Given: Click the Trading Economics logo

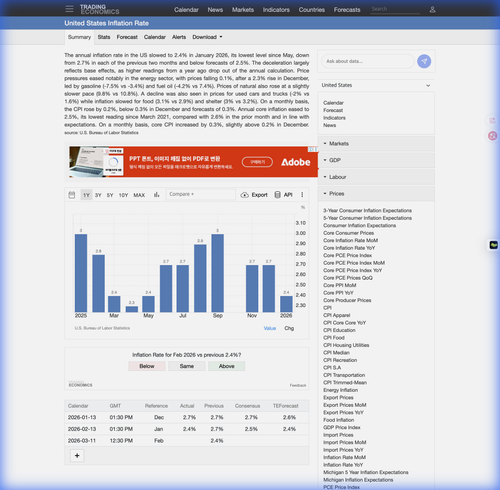Looking at the screenshot, I should click(x=99, y=9).
